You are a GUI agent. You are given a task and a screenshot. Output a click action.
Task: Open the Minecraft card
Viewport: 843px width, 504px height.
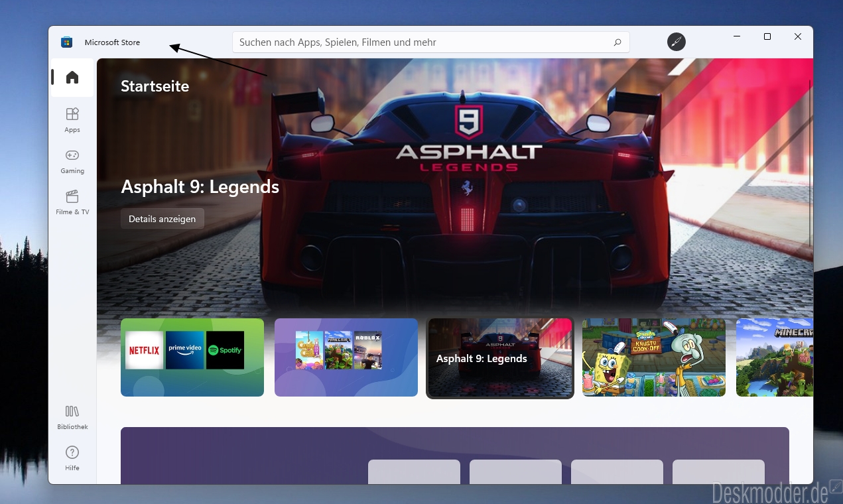click(775, 357)
